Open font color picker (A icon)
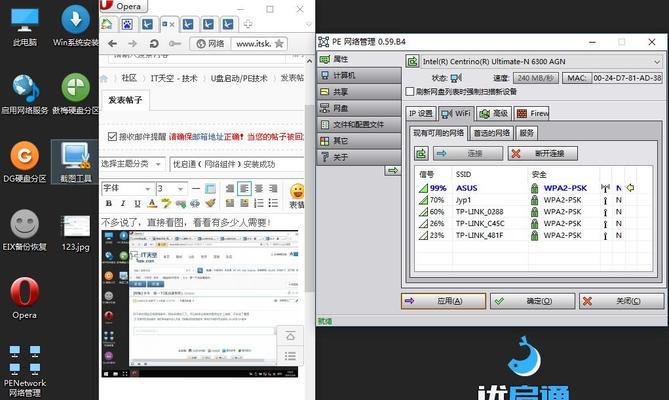The width and height of the screenshot is (669, 400). tap(152, 203)
